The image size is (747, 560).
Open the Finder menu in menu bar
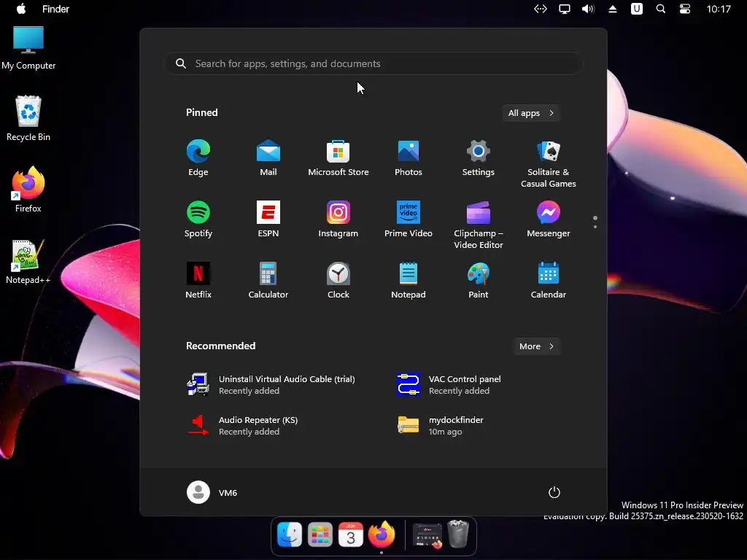[x=55, y=9]
